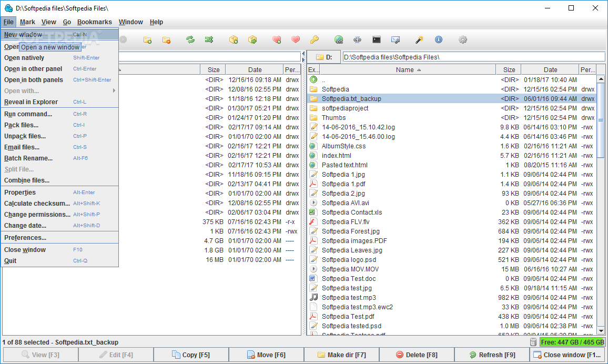The height and width of the screenshot is (364, 608).
Task: Click the parent folder '..' green arrow icon
Action: click(x=313, y=79)
